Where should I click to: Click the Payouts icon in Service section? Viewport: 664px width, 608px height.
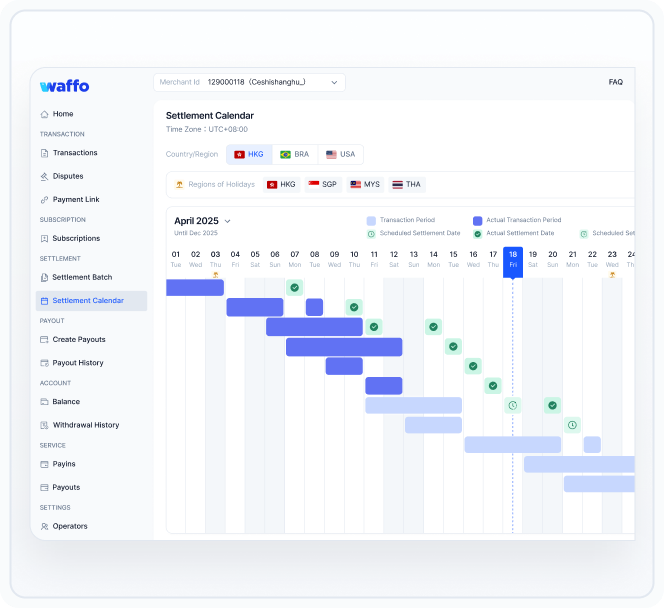44,487
